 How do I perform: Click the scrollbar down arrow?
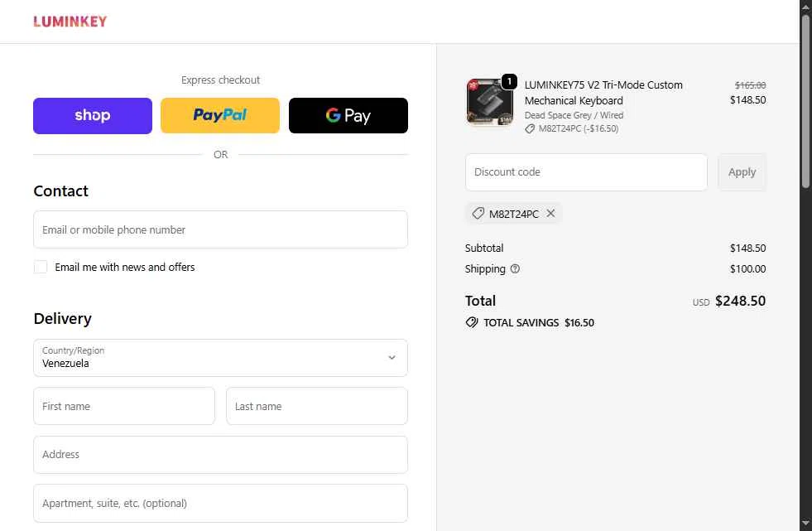coord(805,524)
